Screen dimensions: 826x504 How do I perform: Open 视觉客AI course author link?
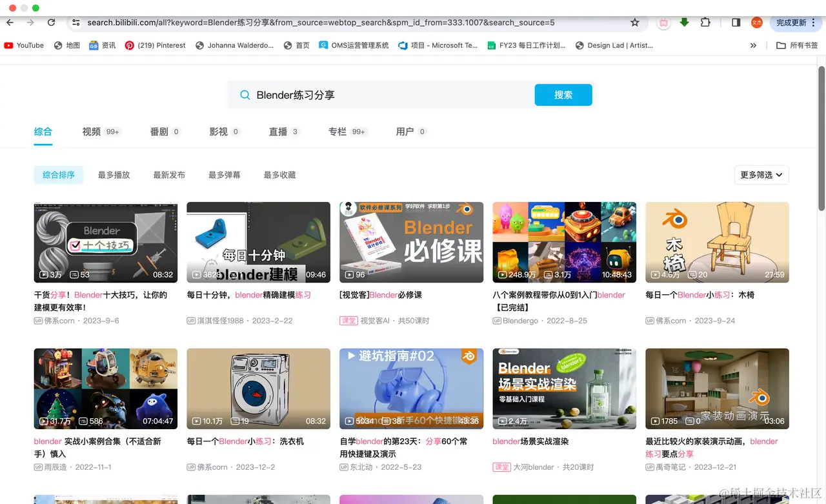(x=375, y=321)
